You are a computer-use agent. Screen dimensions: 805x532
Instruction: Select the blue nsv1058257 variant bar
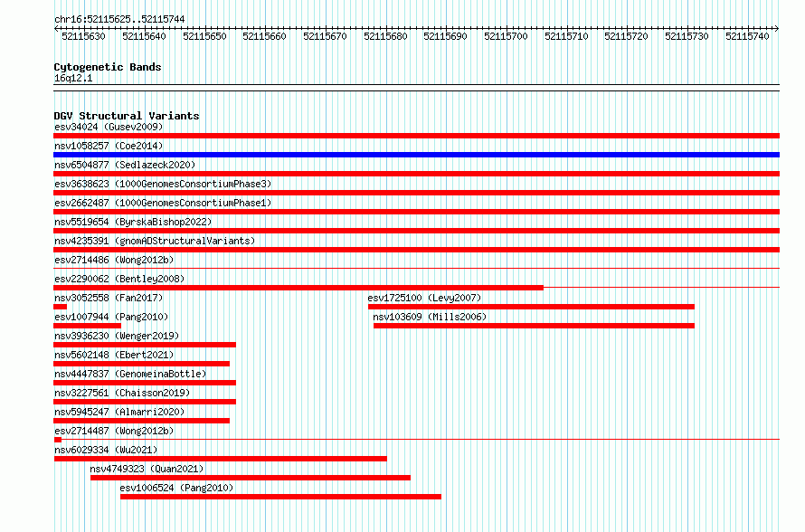(416, 155)
